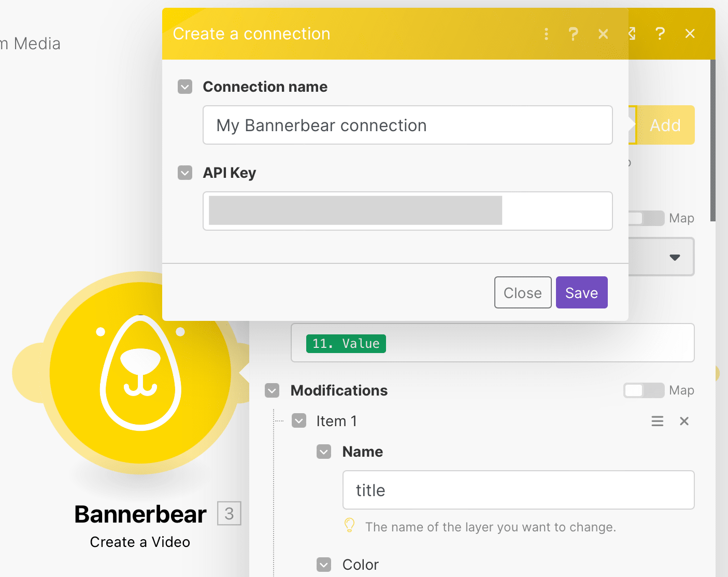Open the kebab menu in the connection dialog
Viewport: 728px width, 577px height.
click(546, 34)
